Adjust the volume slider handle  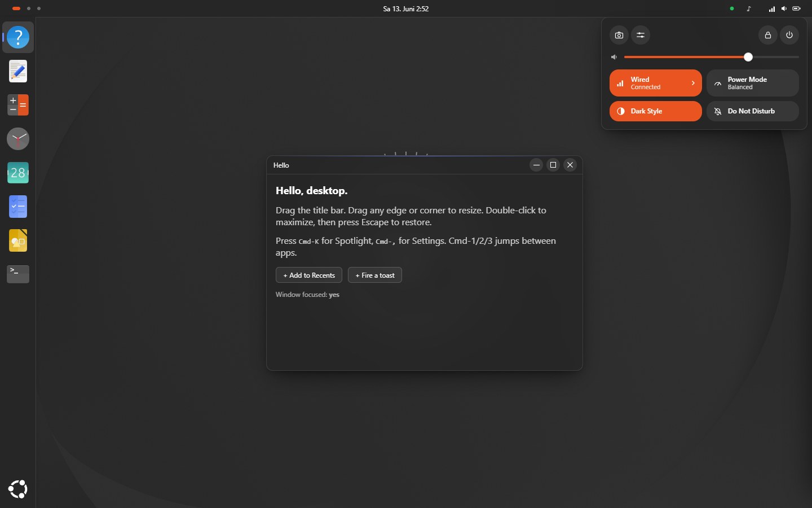[x=748, y=57]
